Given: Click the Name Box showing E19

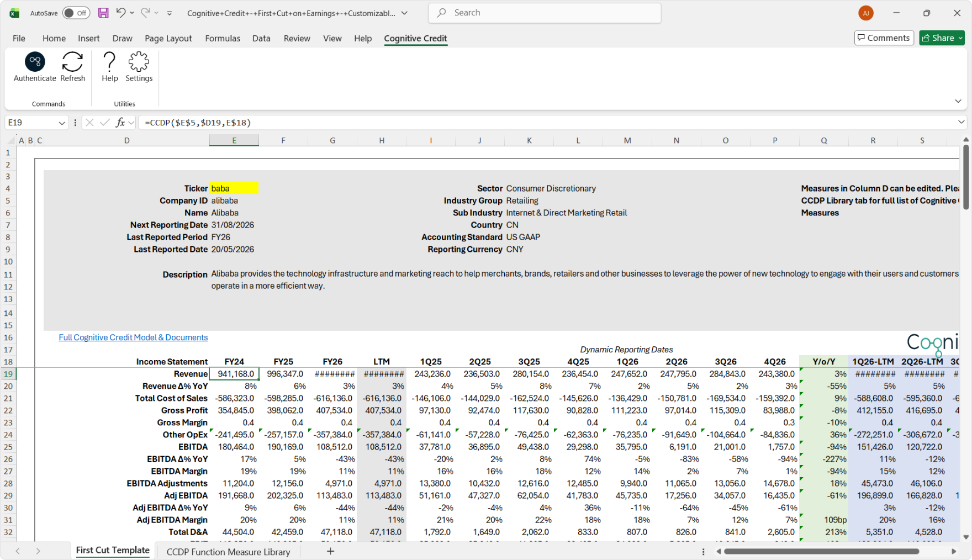Looking at the screenshot, I should [x=30, y=123].
